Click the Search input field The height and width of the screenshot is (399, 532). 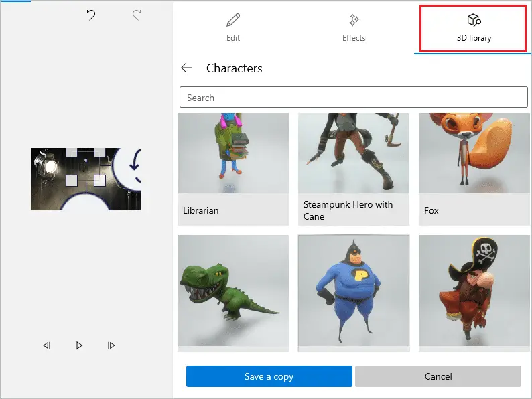[354, 97]
